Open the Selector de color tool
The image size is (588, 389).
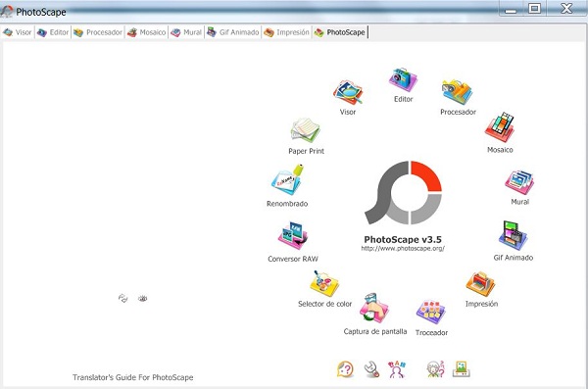(x=324, y=283)
